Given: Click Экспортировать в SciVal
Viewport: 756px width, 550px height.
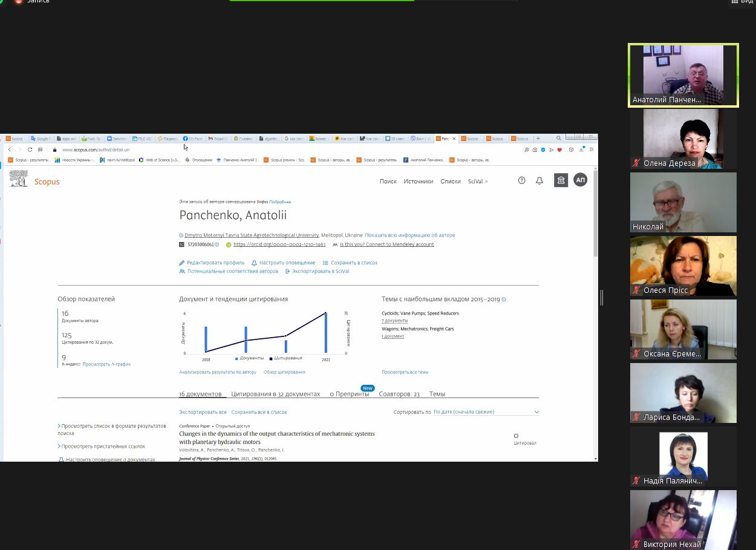Looking at the screenshot, I should [x=321, y=271].
